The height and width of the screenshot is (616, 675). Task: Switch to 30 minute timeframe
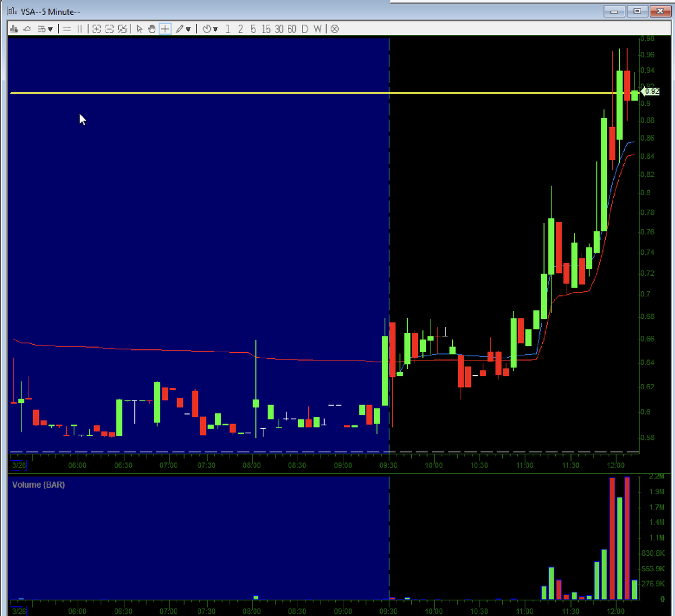tap(279, 29)
